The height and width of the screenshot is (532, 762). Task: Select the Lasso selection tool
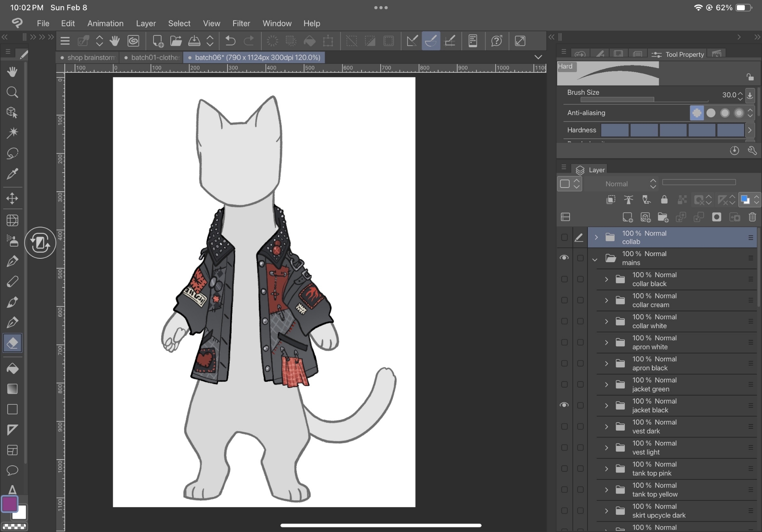12,153
